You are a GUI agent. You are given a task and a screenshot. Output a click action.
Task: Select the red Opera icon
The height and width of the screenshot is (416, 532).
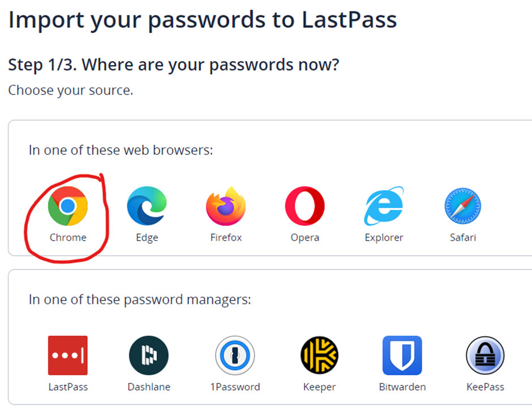coord(304,206)
